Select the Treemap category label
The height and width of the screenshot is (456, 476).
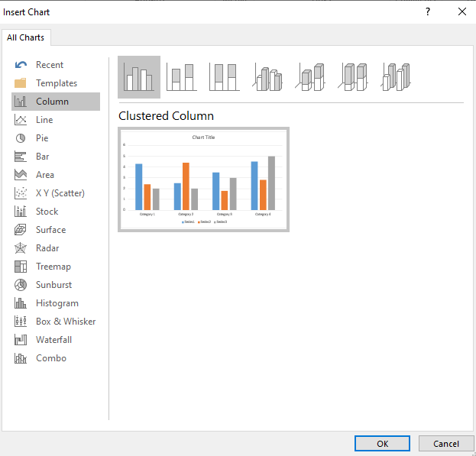click(x=53, y=267)
